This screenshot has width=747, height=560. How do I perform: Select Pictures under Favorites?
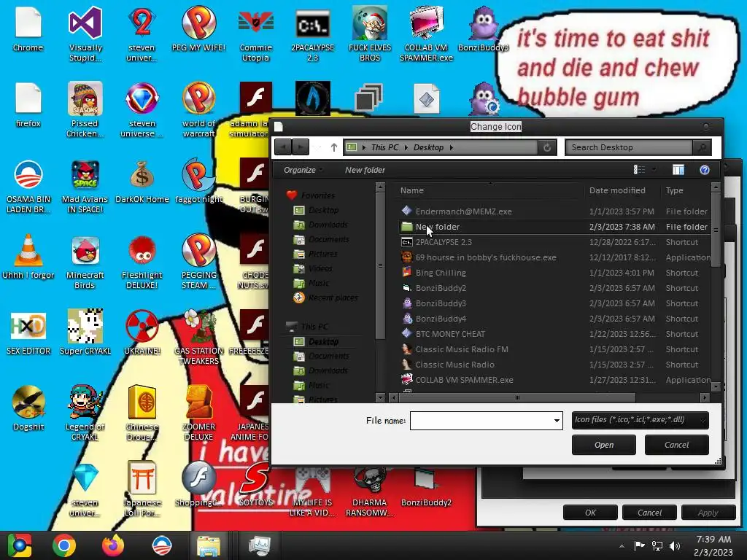coord(322,254)
